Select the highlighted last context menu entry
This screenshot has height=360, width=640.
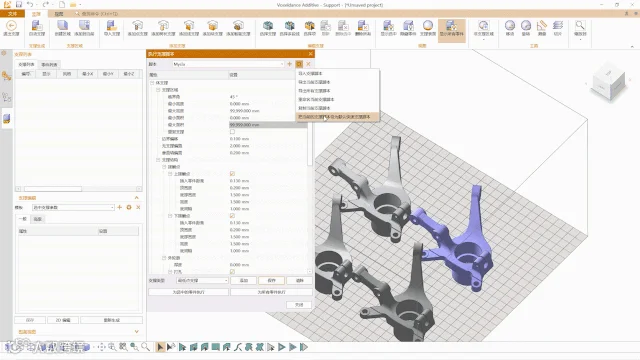(x=338, y=117)
